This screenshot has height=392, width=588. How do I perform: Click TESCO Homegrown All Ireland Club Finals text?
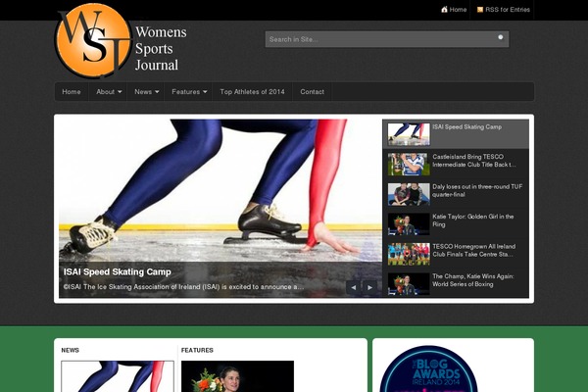pos(473,250)
